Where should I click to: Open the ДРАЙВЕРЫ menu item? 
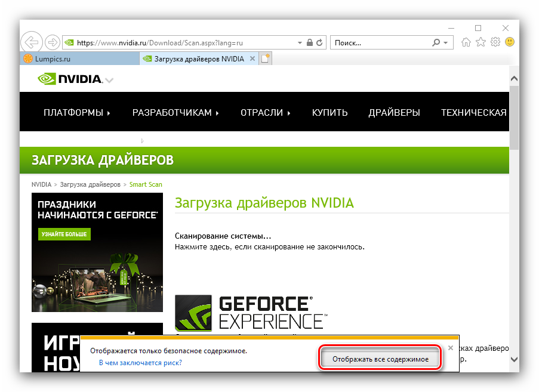[x=394, y=112]
